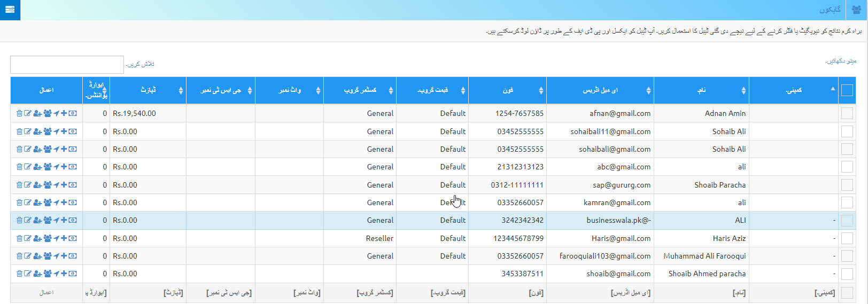This screenshot has height=304, width=868.
Task: Click money note icon for Shoaib Ahmed paracha
Action: pos(73,274)
